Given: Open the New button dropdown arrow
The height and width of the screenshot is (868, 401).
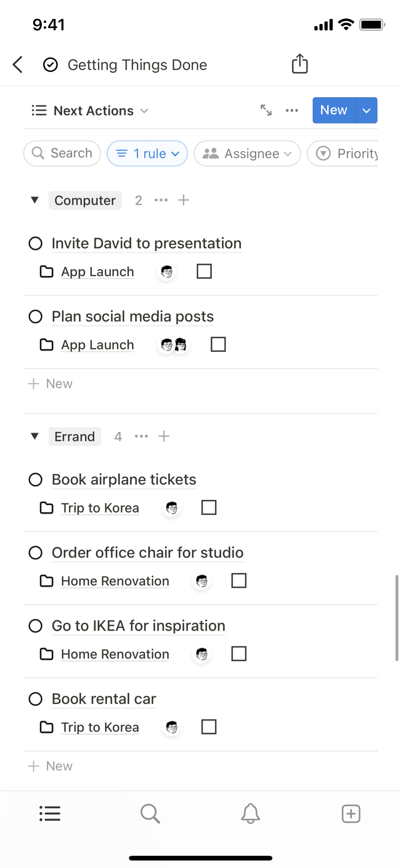Looking at the screenshot, I should tap(366, 110).
